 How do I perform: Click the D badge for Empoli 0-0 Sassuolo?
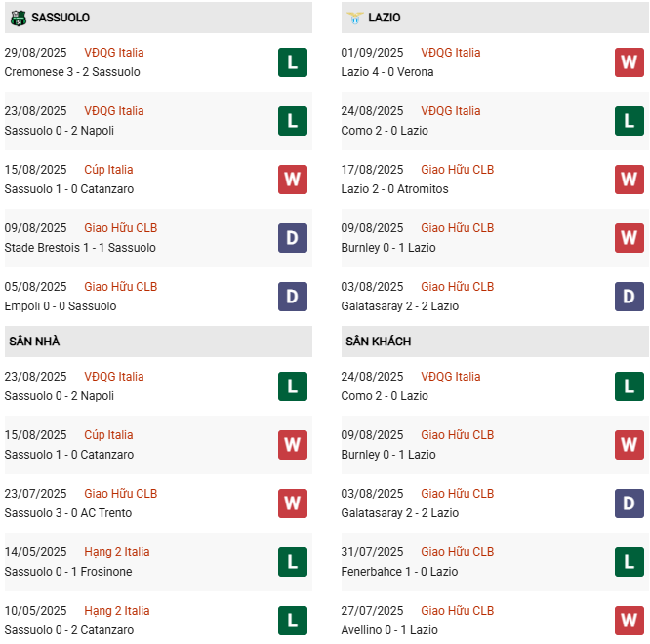click(293, 297)
